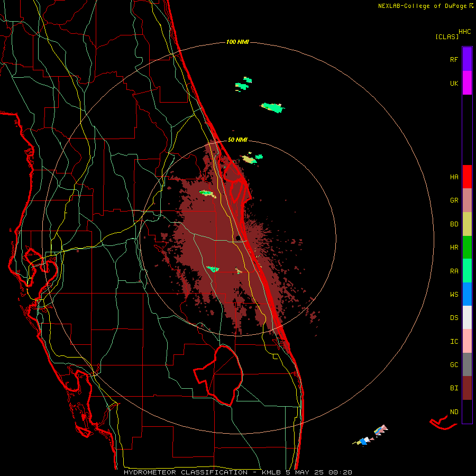Click the "BI" legend label
The height and width of the screenshot is (476, 476).
(x=454, y=388)
